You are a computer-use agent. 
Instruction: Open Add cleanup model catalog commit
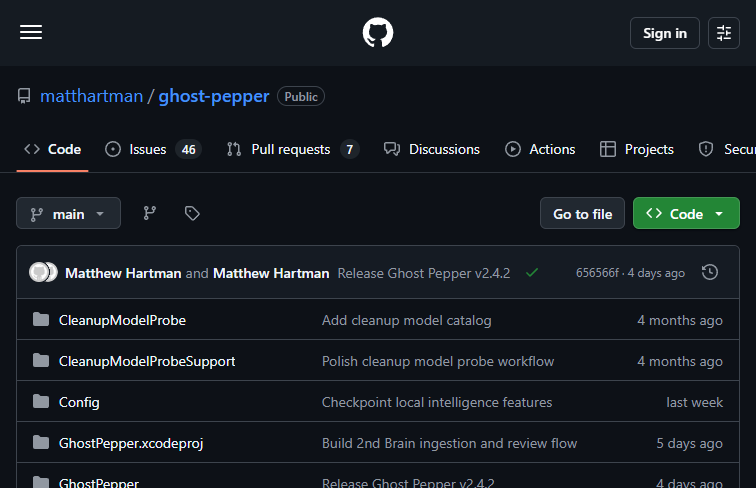406,320
